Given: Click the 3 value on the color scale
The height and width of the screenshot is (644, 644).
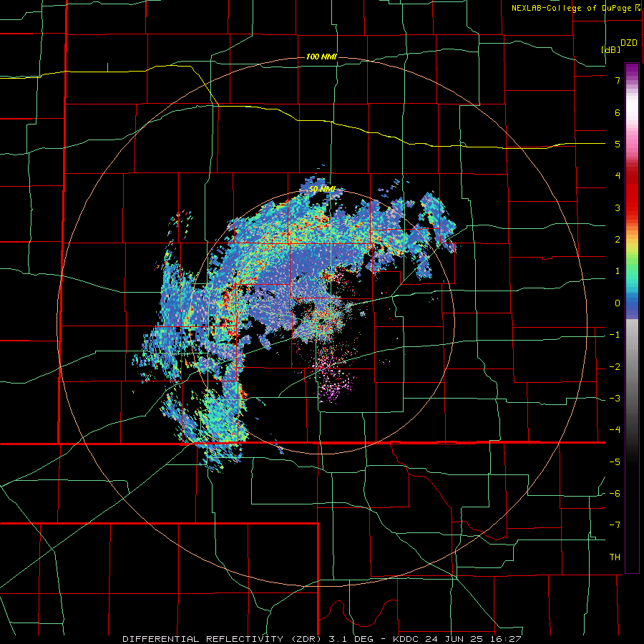Looking at the screenshot, I should (x=618, y=208).
